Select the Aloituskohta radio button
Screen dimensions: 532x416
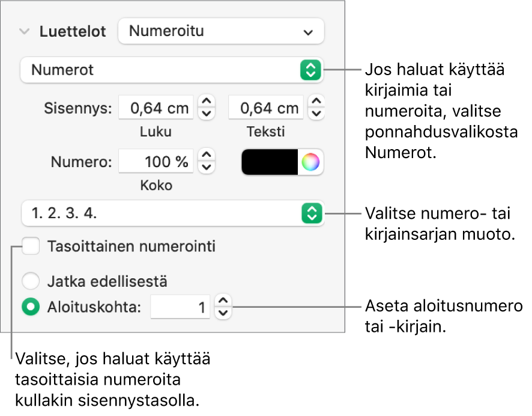point(30,307)
